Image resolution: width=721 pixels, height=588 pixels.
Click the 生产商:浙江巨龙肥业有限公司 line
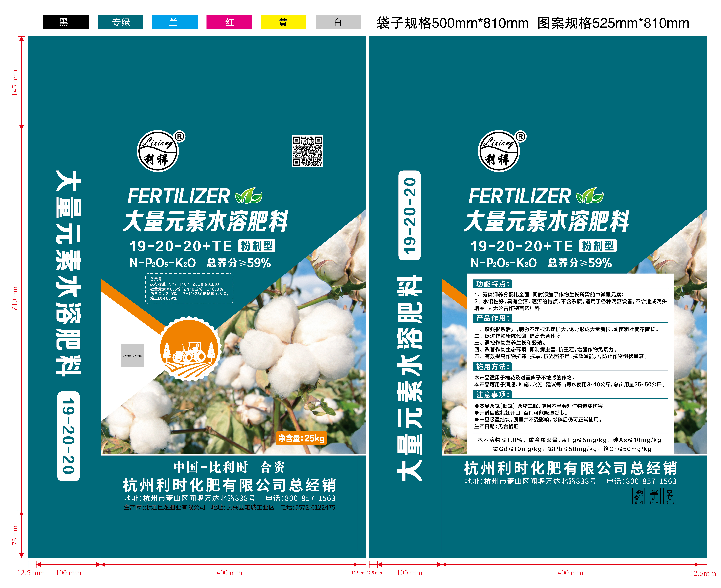(165, 507)
